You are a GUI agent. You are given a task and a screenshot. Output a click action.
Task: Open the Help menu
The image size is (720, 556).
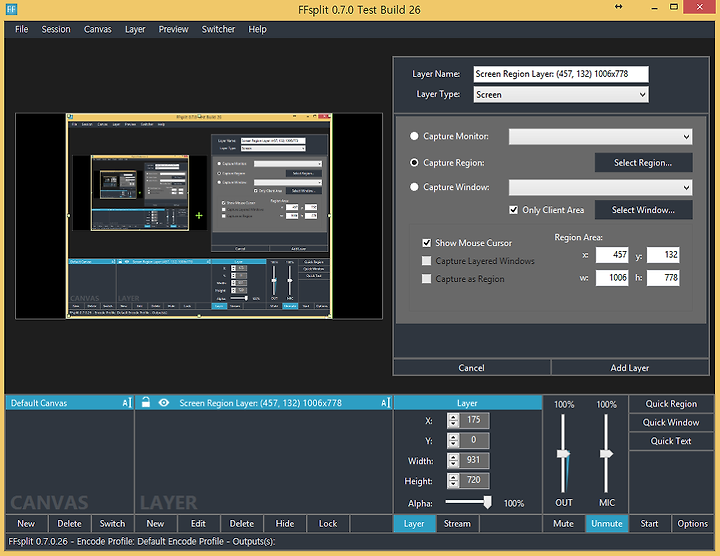click(257, 29)
